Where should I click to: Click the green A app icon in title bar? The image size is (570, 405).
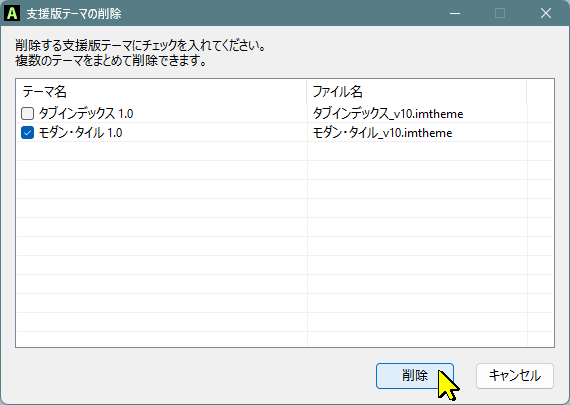point(12,13)
